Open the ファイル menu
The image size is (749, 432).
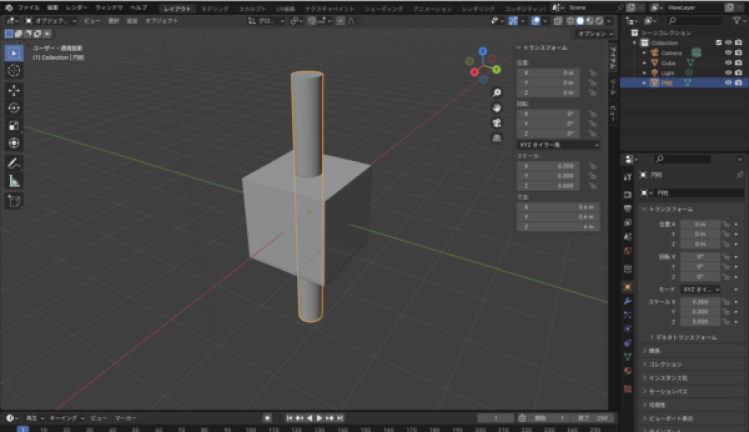(29, 7)
